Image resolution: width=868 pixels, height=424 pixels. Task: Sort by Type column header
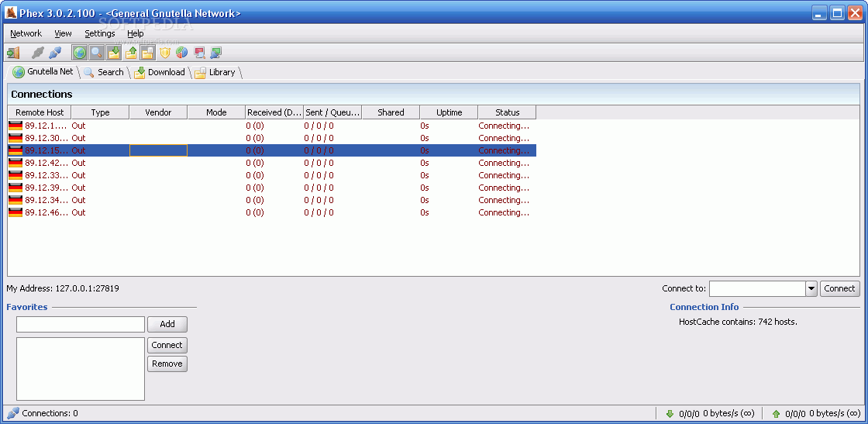(100, 112)
